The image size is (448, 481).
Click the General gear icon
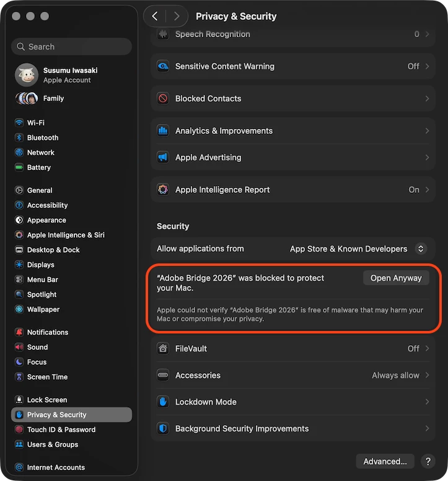coord(19,190)
